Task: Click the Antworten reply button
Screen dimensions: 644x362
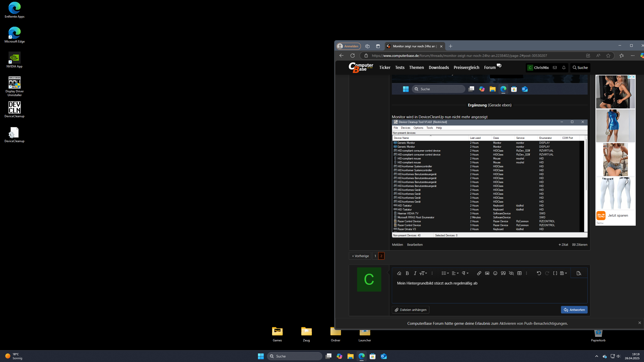Action: 574,310
